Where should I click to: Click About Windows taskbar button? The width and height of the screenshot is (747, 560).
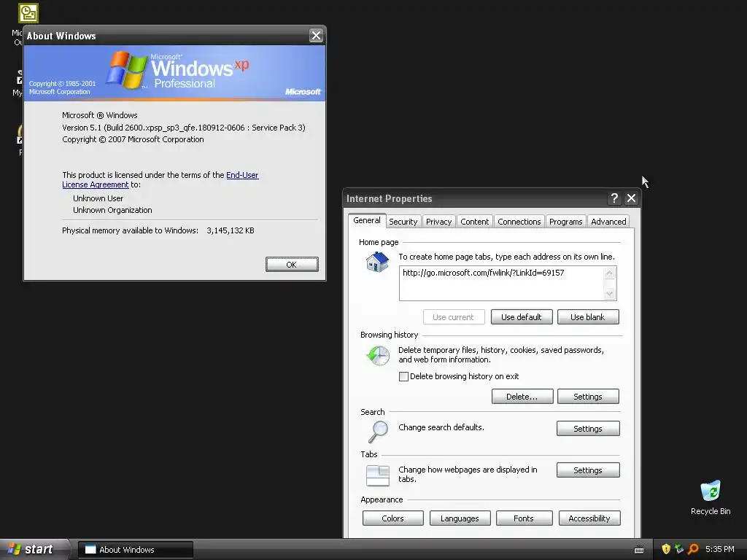point(136,550)
